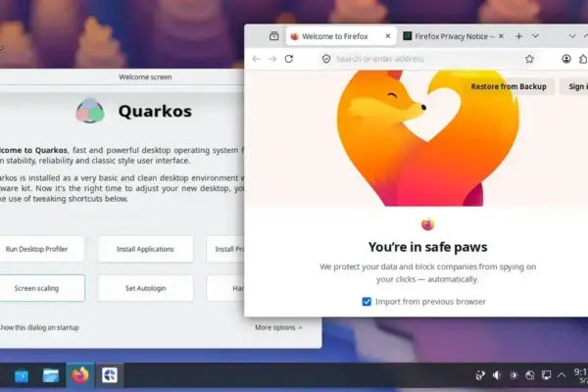Click the Restore from Backup button

click(x=509, y=86)
